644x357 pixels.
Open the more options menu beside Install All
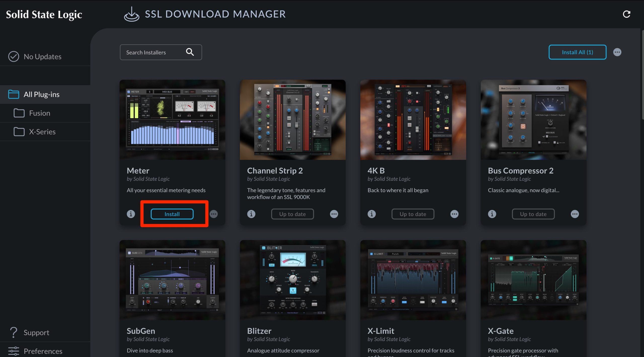pos(617,52)
